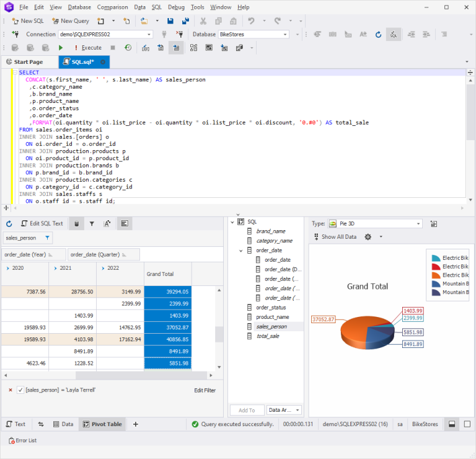Screen dimensions: 476x459
Task: Open the Database menu
Action: (x=79, y=7)
